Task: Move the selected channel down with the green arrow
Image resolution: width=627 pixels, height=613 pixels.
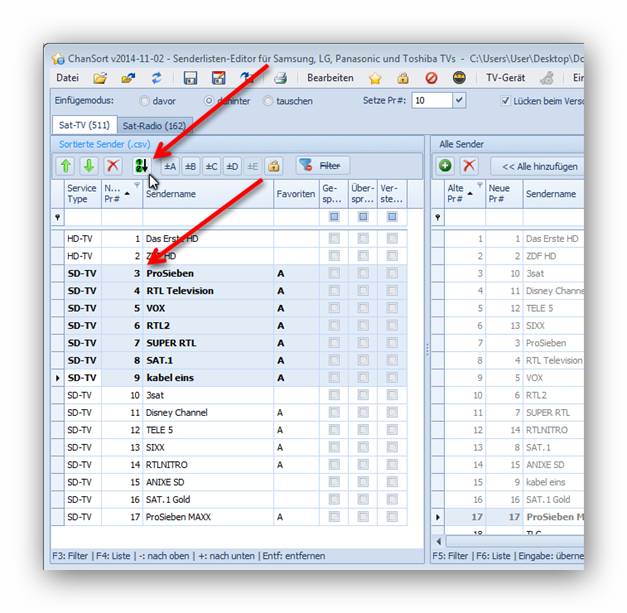Action: pyautogui.click(x=89, y=166)
